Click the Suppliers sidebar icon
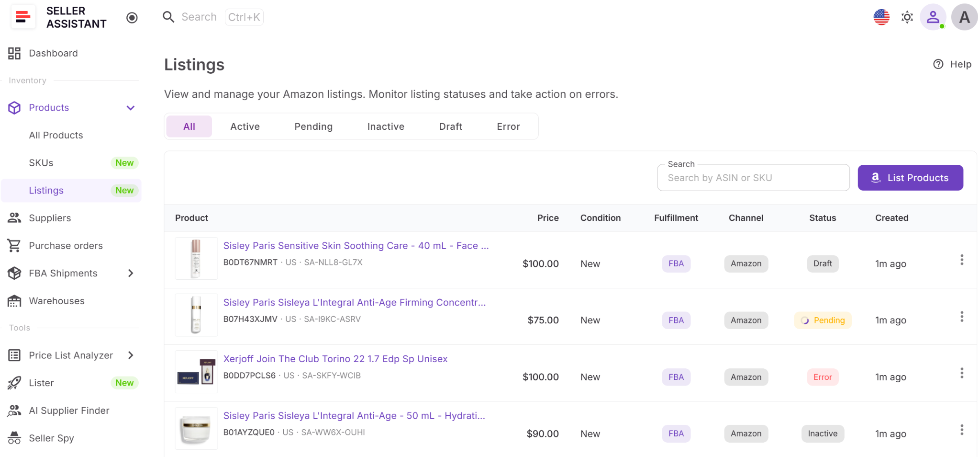 point(14,218)
